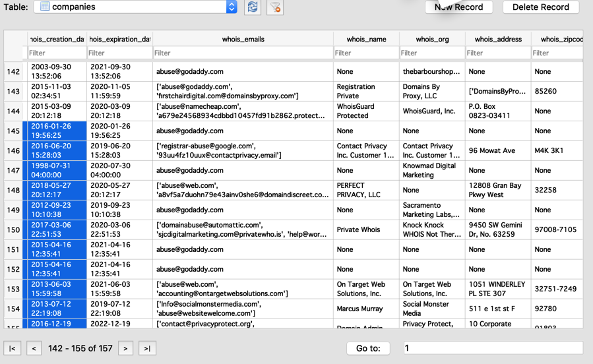Sort by whois_expiration_date column header

coord(119,39)
